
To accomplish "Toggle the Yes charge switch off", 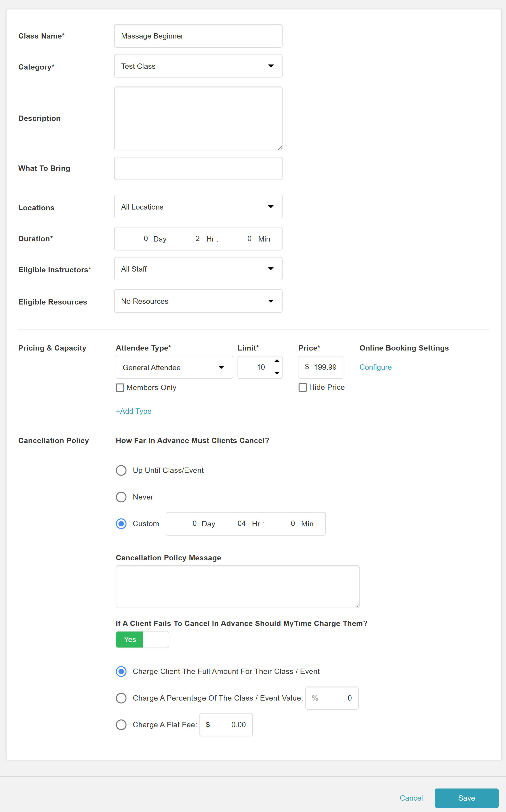I will 142,640.
